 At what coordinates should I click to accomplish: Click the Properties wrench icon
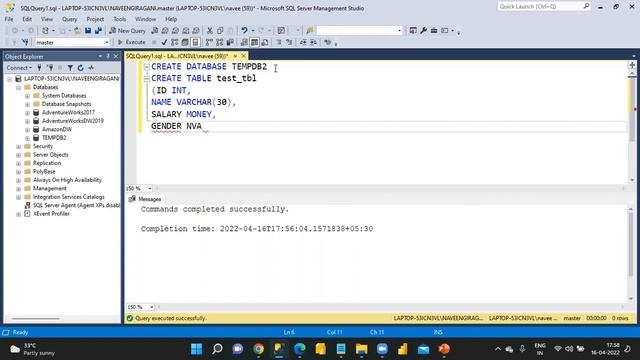(424, 31)
